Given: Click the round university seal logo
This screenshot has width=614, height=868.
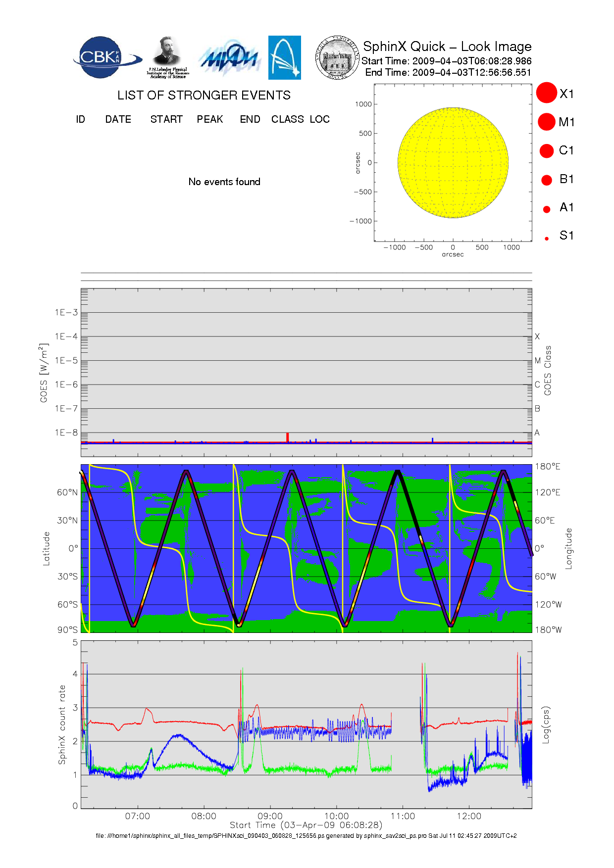Looking at the screenshot, I should click(x=337, y=58).
